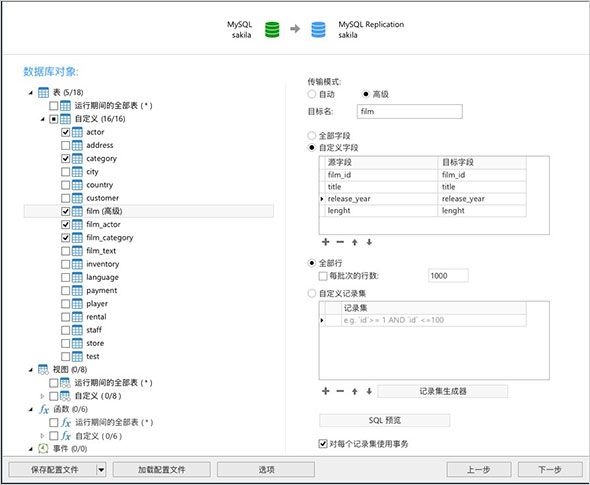Open the 保存配置文件 dropdown arrow
Image resolution: width=590 pixels, height=485 pixels.
click(101, 470)
